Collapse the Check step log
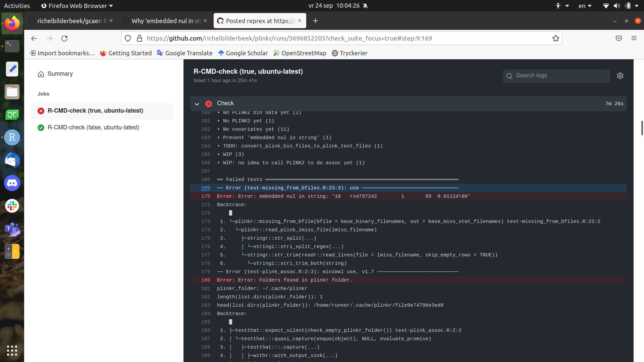This screenshot has height=362, width=644. click(197, 104)
